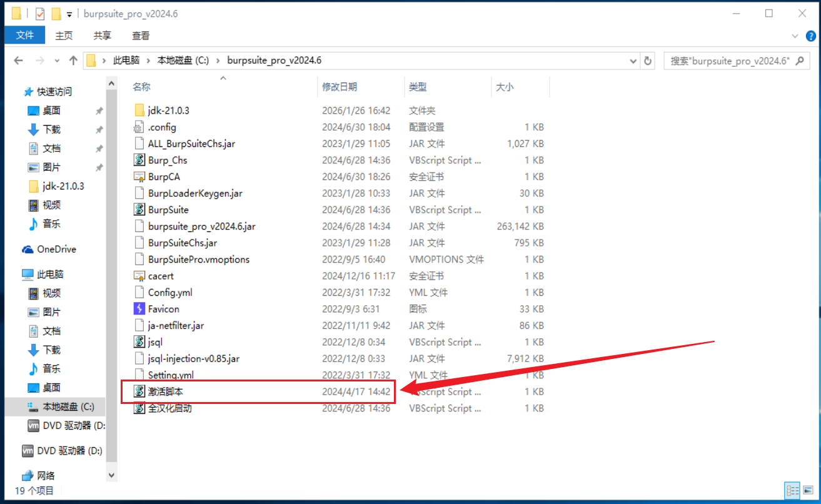Select the ALL_BurpSuiteChs.jar file icon
Viewport: 821px width, 504px height.
[x=139, y=143]
